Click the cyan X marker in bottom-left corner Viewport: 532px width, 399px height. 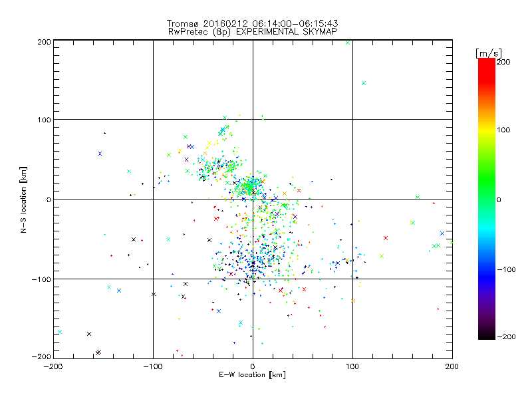[x=60, y=332]
